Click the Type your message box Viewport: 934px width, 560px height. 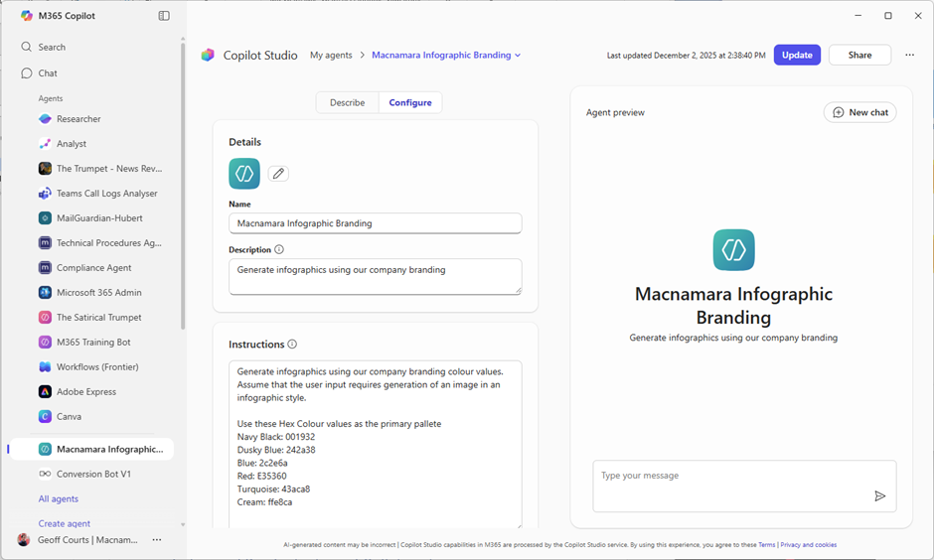click(x=744, y=486)
